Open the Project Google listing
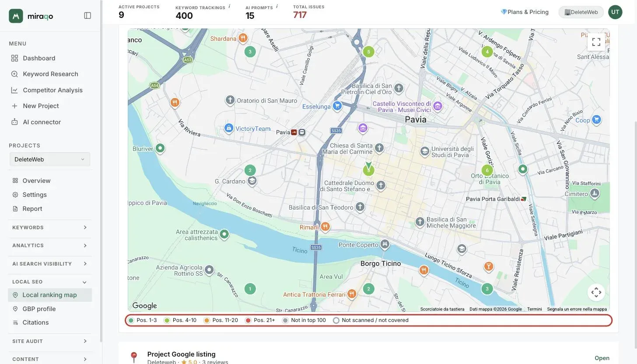637x364 pixels. (x=602, y=358)
